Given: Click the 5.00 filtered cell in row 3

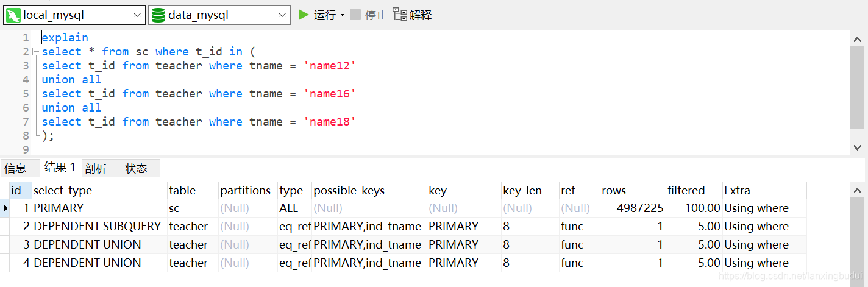Looking at the screenshot, I should (694, 244).
